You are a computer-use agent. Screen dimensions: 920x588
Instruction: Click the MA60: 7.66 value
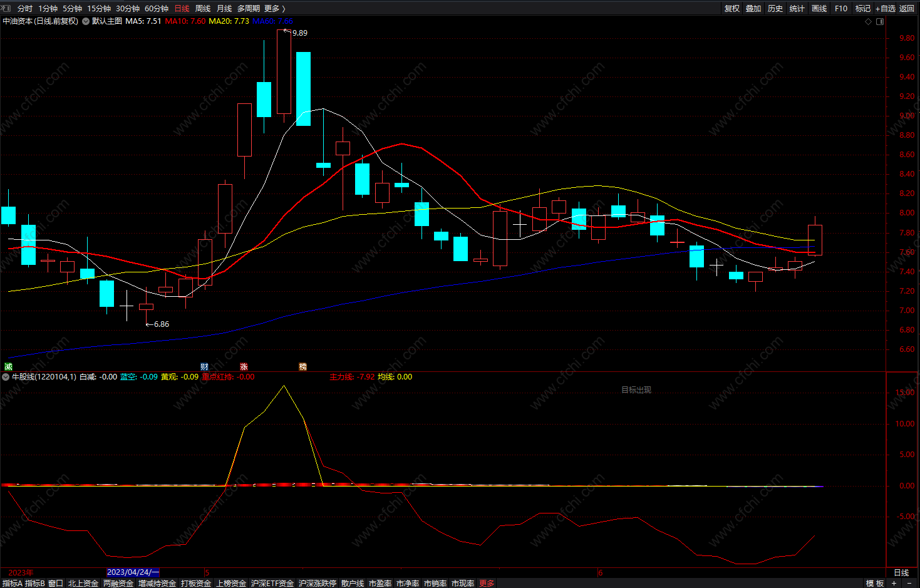pos(272,21)
